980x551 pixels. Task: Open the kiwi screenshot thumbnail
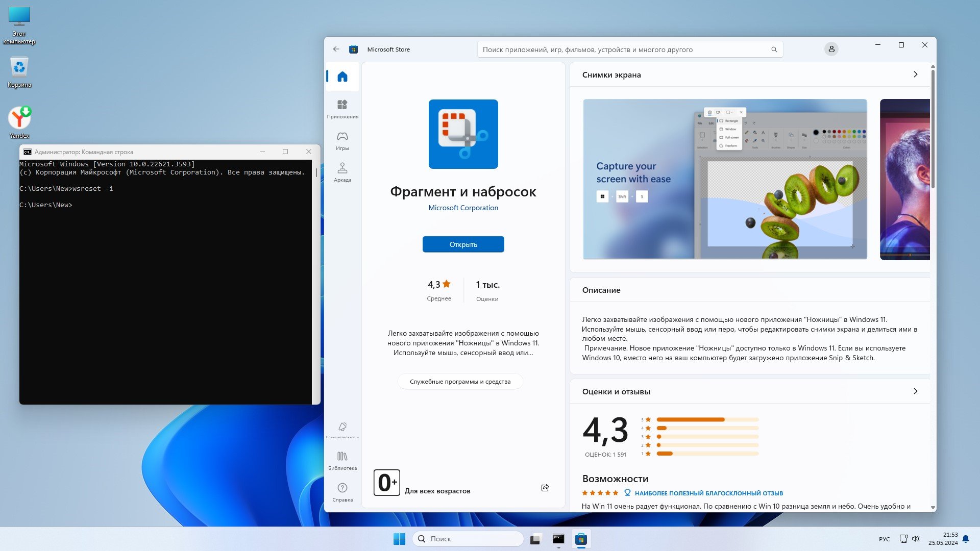coord(725,179)
